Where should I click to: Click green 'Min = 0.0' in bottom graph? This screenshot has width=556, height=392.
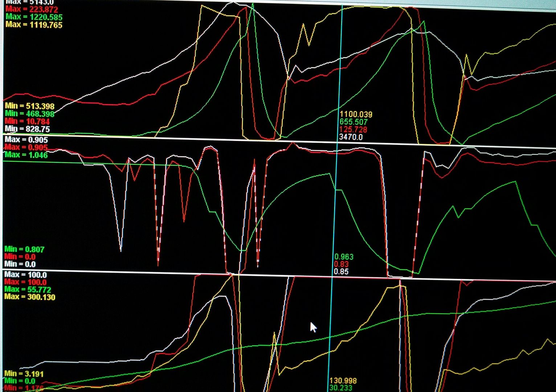[20, 381]
